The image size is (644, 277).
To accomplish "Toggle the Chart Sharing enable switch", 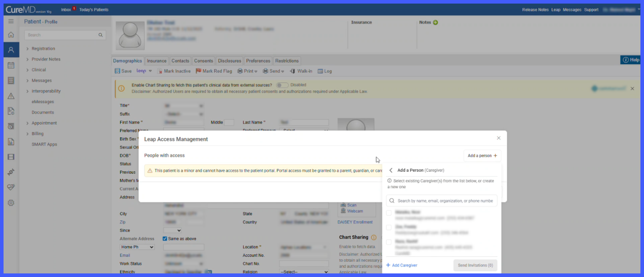I will click(282, 85).
